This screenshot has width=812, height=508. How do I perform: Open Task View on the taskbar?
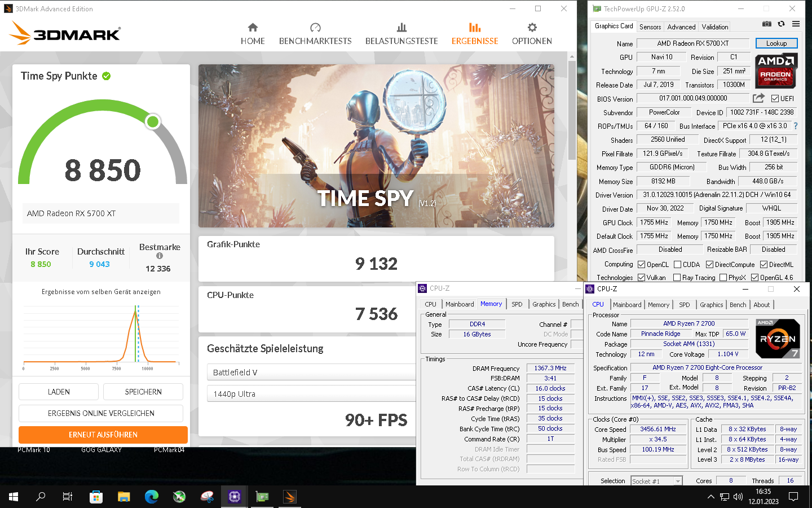[68, 497]
